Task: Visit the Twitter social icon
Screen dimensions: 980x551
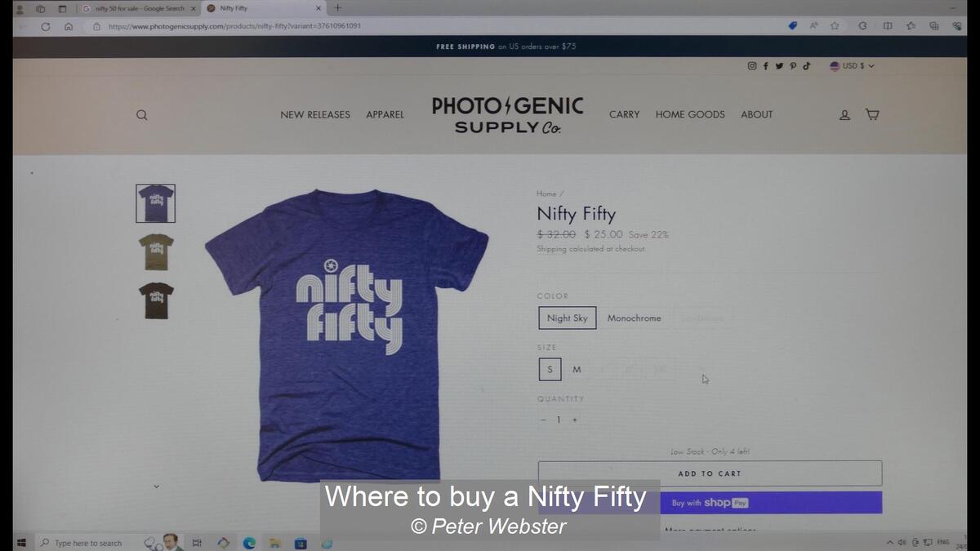Action: [x=779, y=66]
